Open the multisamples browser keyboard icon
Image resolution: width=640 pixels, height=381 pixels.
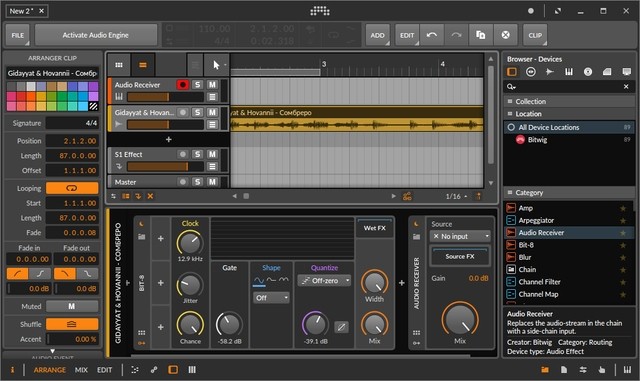pos(569,72)
